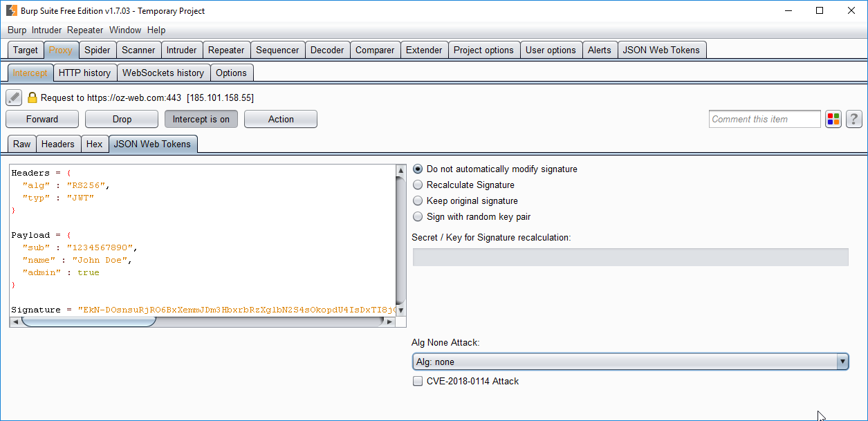868x421 pixels.
Task: Switch to the Headers message view tab
Action: tap(58, 144)
